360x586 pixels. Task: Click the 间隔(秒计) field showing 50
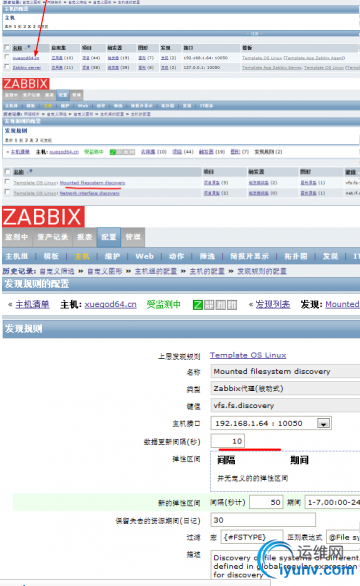[x=266, y=502]
